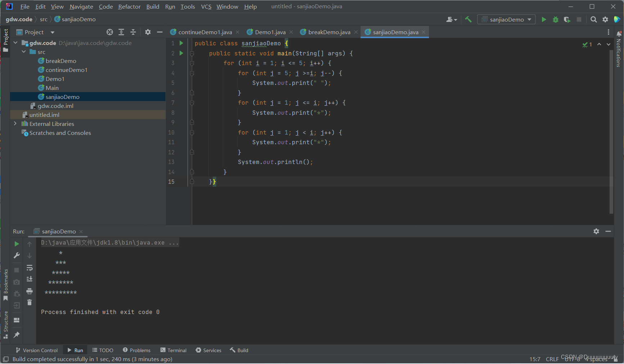624x364 pixels.
Task: Fold the outer for loop at line 3
Action: point(192,63)
